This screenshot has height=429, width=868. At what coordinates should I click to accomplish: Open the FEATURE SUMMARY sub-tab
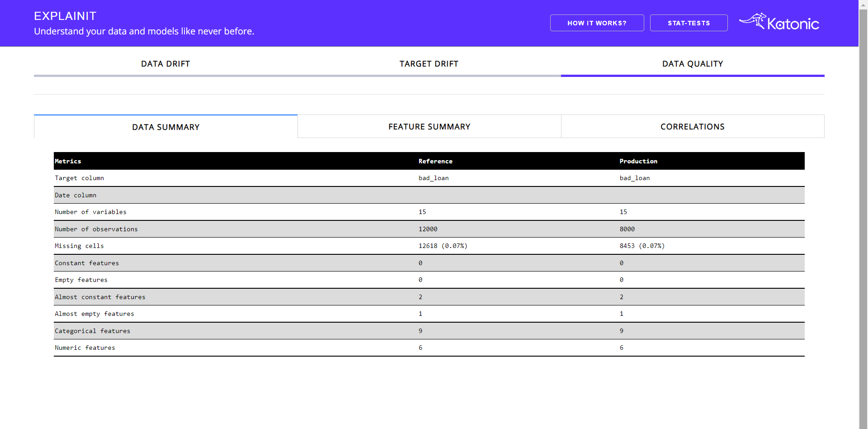pos(429,127)
